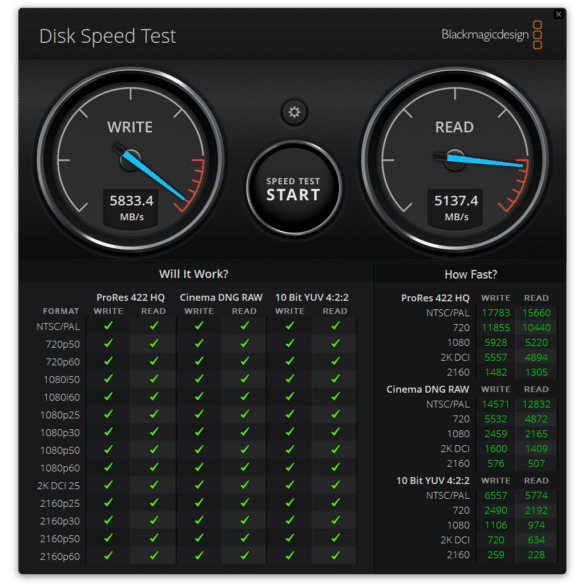This screenshot has height=585, width=585.
Task: Click Cinema DNG RAW read checkmark for 1080i50
Action: click(x=245, y=379)
